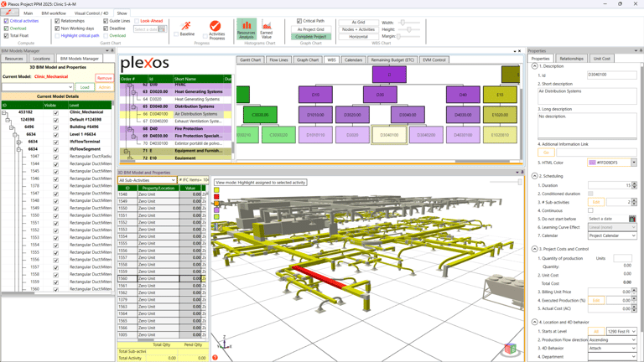This screenshot has height=362, width=644.
Task: Click the Horizontal layout button
Action: pyautogui.click(x=358, y=37)
